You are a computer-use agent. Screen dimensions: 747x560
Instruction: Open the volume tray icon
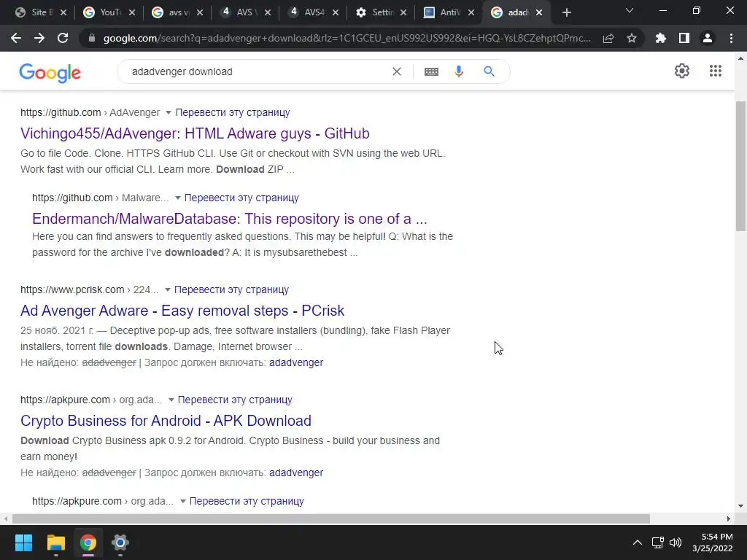point(676,542)
